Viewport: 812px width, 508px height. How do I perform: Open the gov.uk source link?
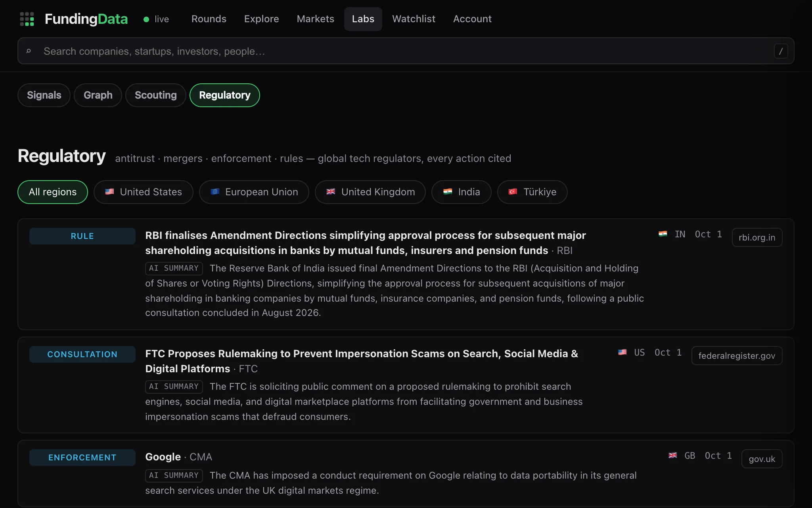click(762, 459)
